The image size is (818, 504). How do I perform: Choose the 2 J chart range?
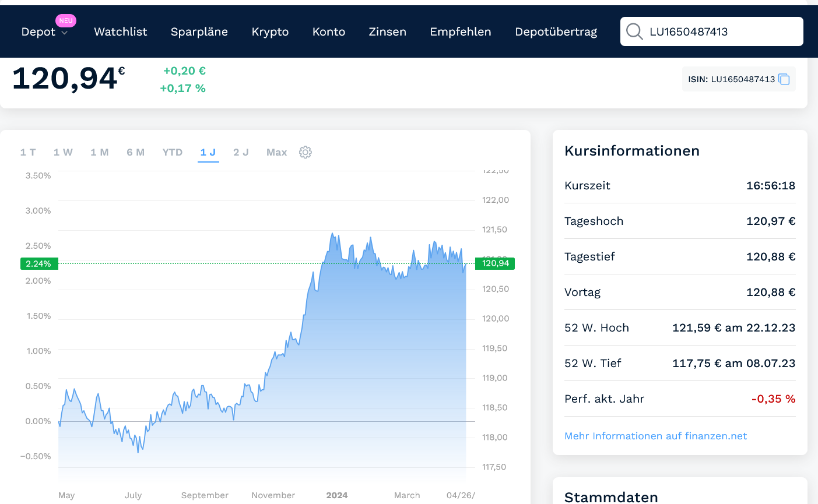[x=241, y=152]
